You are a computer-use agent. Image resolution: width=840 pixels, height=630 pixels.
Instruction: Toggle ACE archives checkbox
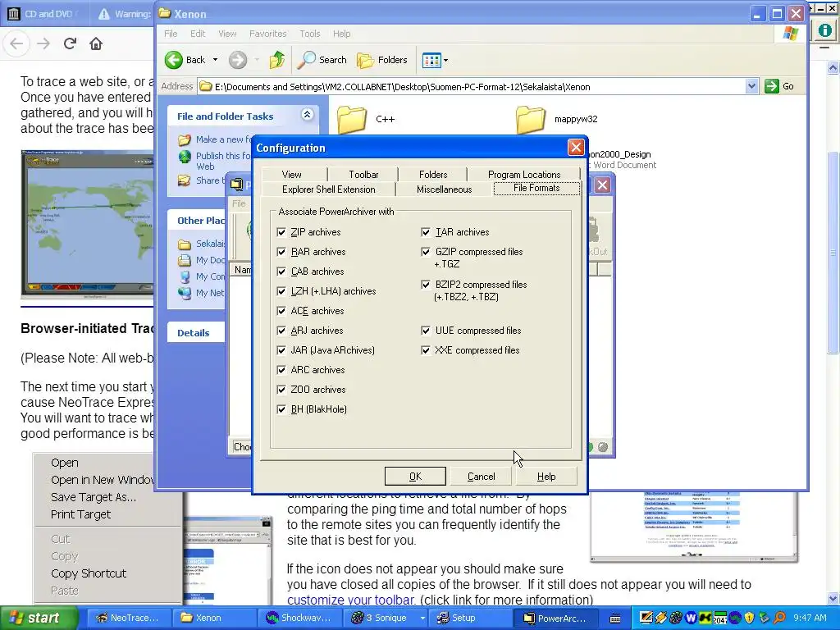point(281,311)
